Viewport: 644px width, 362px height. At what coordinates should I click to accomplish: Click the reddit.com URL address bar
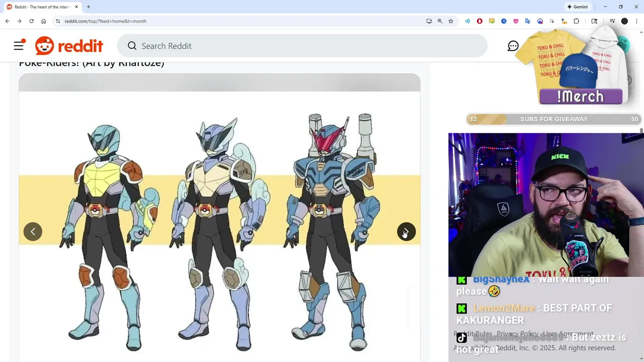pyautogui.click(x=242, y=21)
